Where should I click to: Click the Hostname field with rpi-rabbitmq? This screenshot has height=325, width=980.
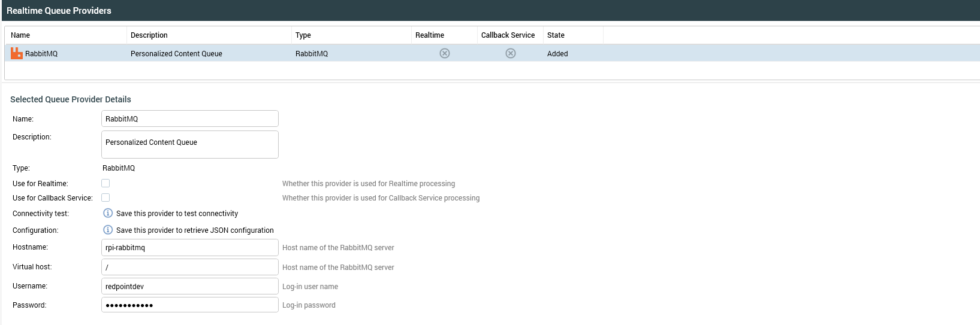(189, 247)
